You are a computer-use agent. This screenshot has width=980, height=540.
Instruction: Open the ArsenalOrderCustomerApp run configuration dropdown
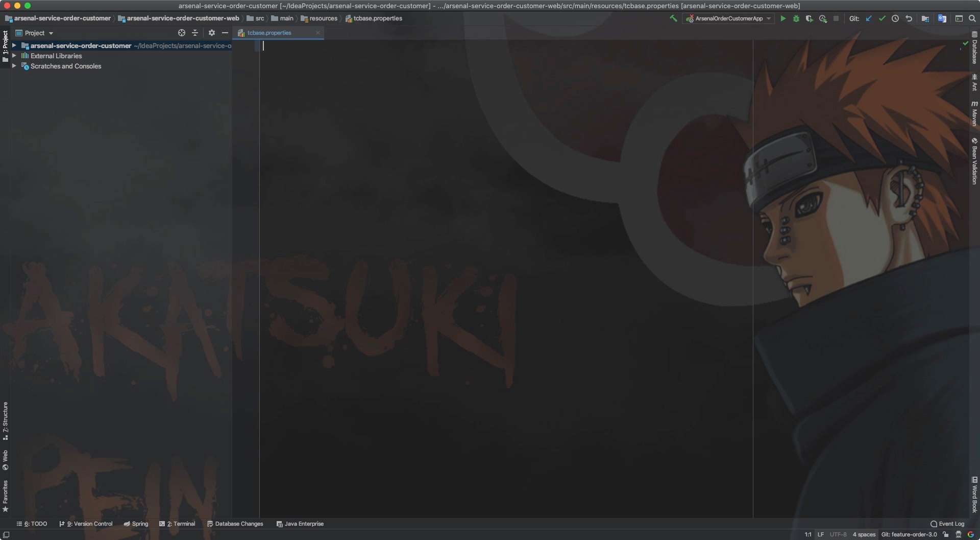729,18
